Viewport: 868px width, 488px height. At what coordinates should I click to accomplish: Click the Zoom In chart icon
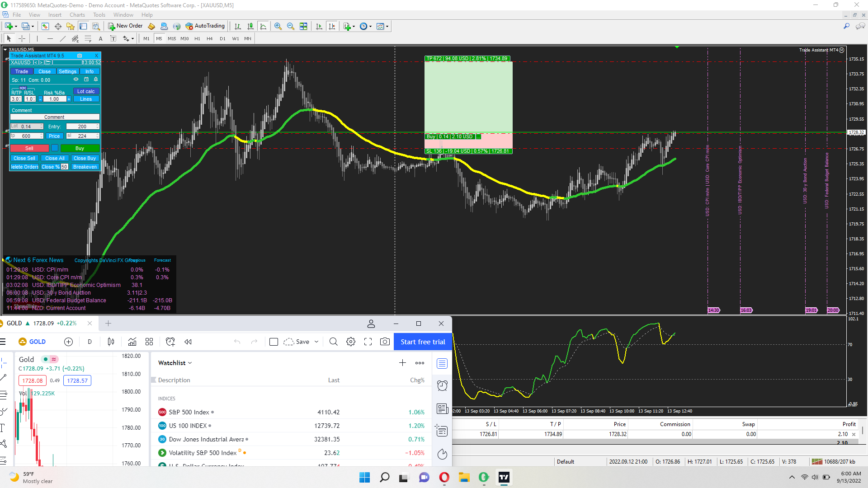pos(278,26)
